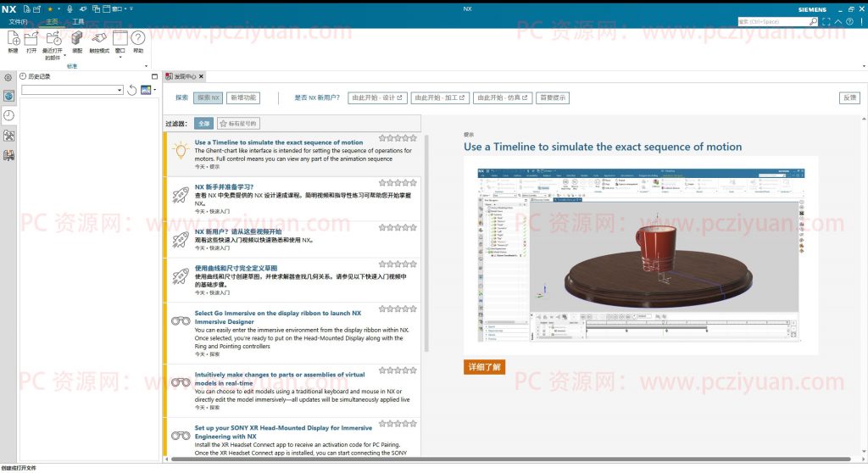Rate 'Select Go Immersive' item with stars
Image resolution: width=868 pixels, height=473 pixels.
point(398,309)
